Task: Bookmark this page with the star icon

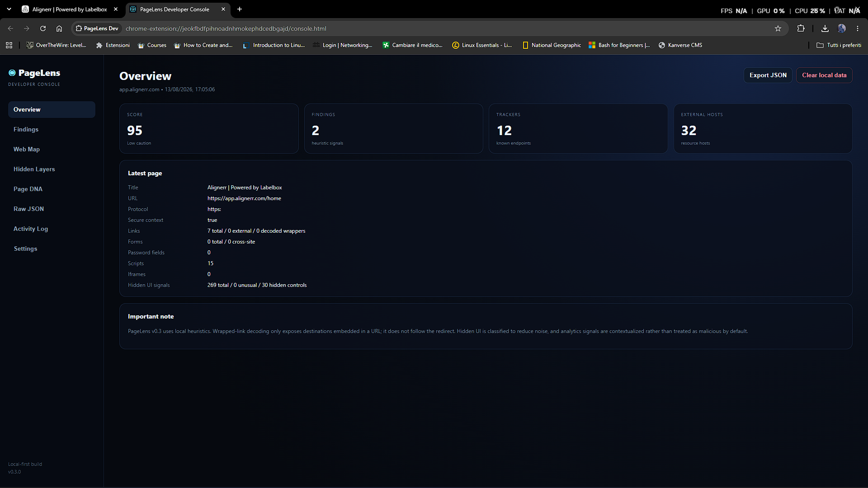Action: click(x=778, y=28)
